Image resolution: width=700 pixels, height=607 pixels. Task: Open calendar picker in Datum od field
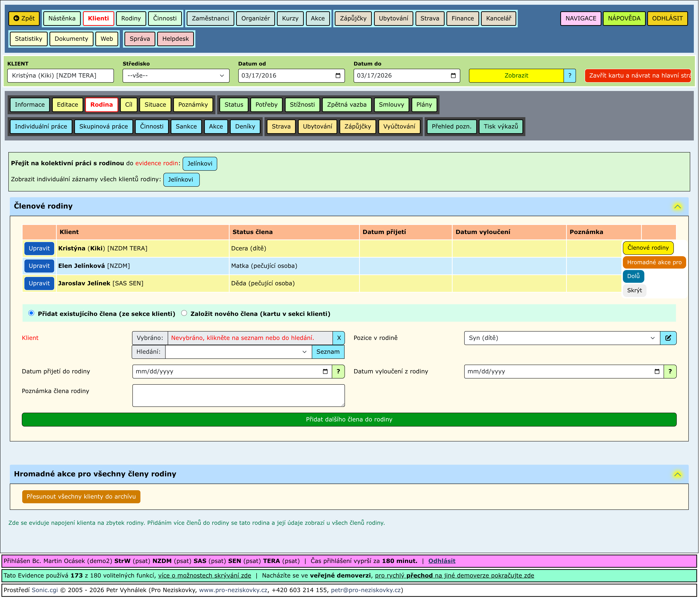[338, 76]
